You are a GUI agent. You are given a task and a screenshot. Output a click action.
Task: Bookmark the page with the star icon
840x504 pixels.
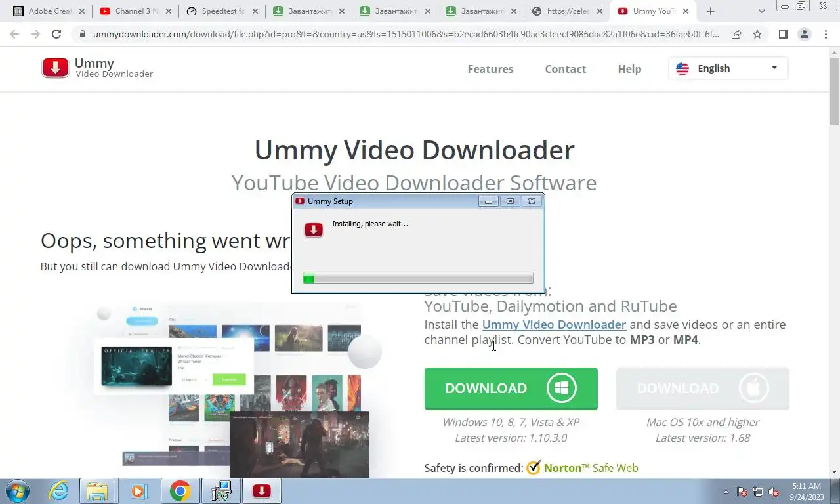pos(757,34)
